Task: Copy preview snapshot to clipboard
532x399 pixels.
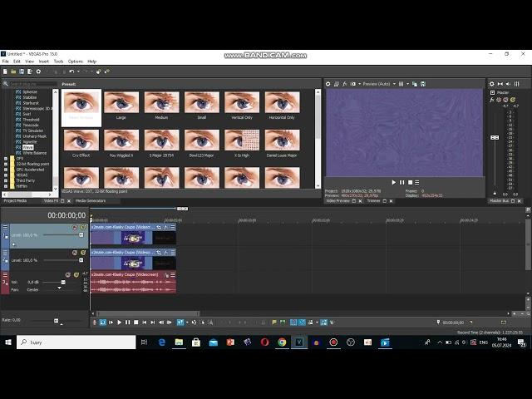Action: (x=415, y=84)
